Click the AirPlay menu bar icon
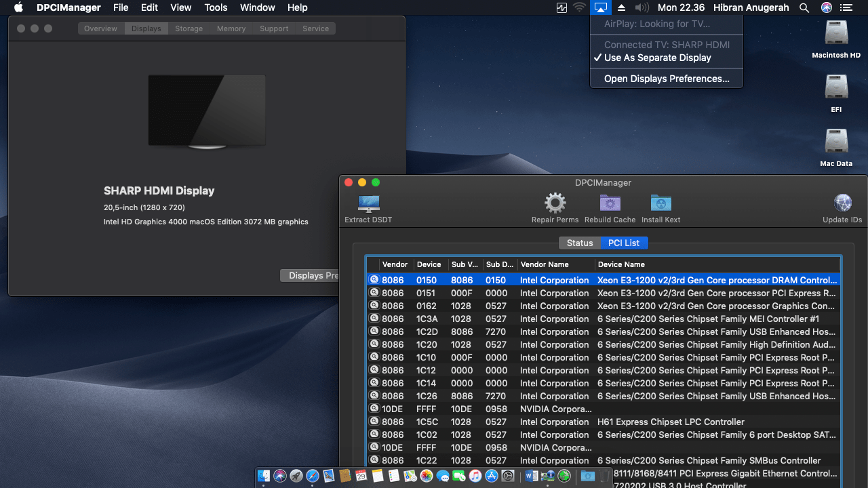 pos(600,7)
